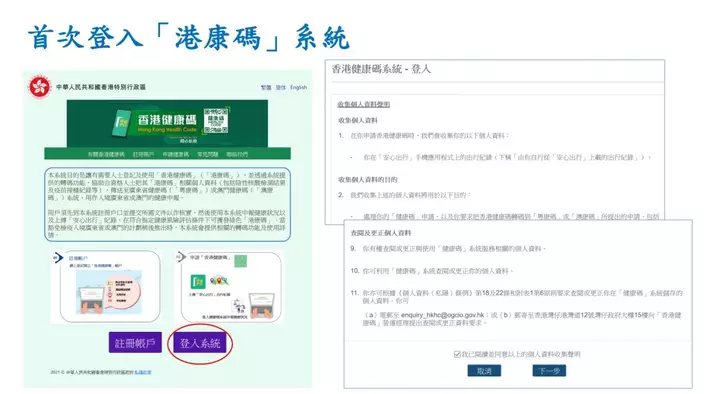Click the colorful map pins icon

219,280
